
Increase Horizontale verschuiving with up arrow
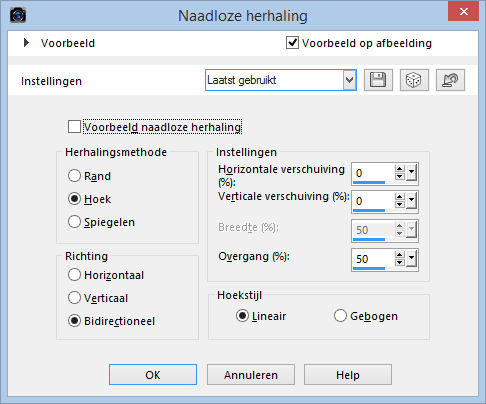point(400,169)
